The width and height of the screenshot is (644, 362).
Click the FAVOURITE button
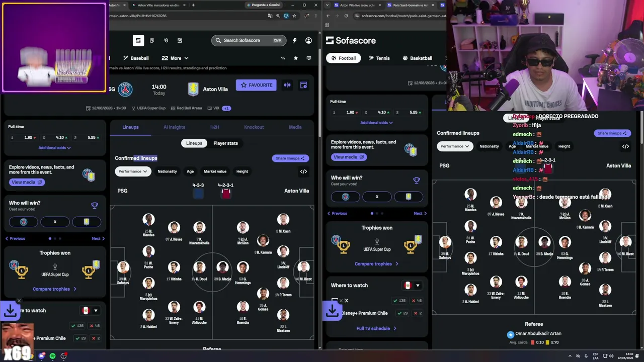point(257,85)
